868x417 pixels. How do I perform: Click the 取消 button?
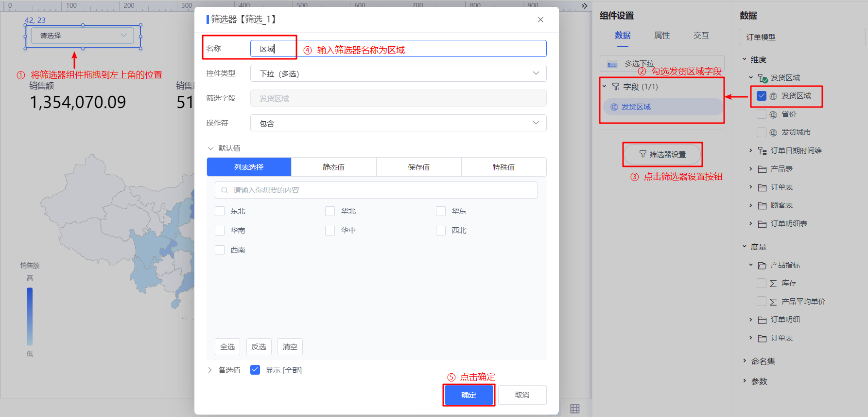[522, 395]
